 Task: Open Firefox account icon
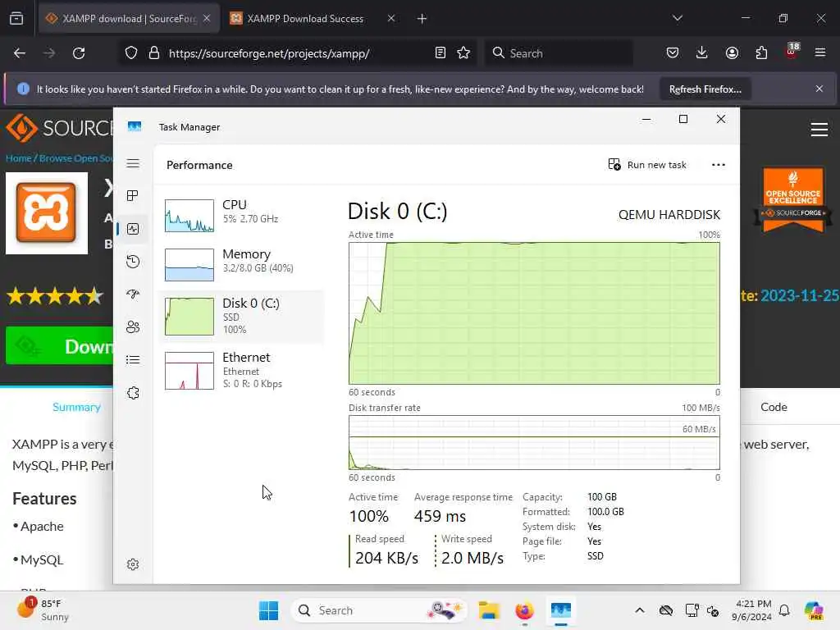(732, 52)
